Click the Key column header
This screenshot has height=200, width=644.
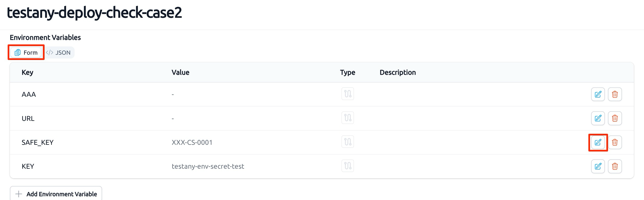pyautogui.click(x=28, y=72)
